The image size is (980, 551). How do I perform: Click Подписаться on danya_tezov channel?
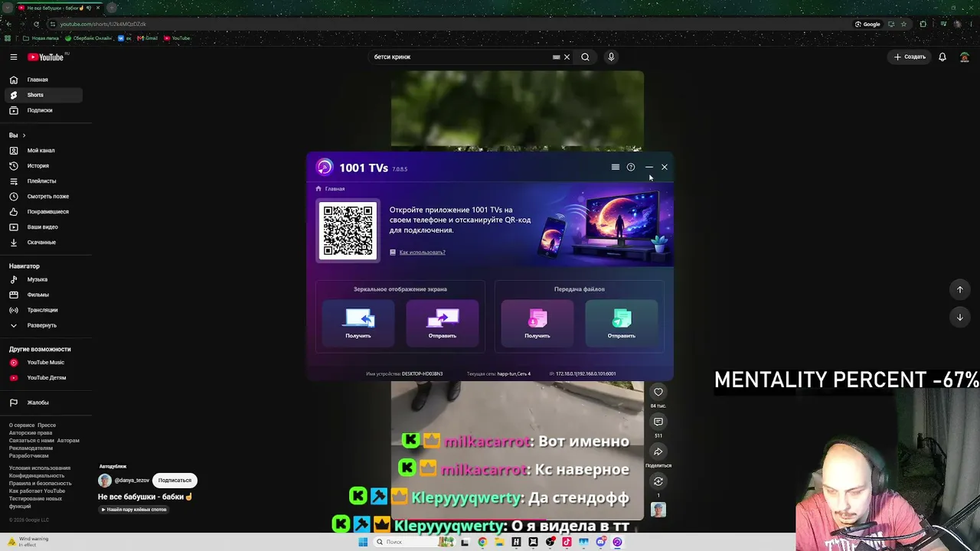tap(175, 481)
